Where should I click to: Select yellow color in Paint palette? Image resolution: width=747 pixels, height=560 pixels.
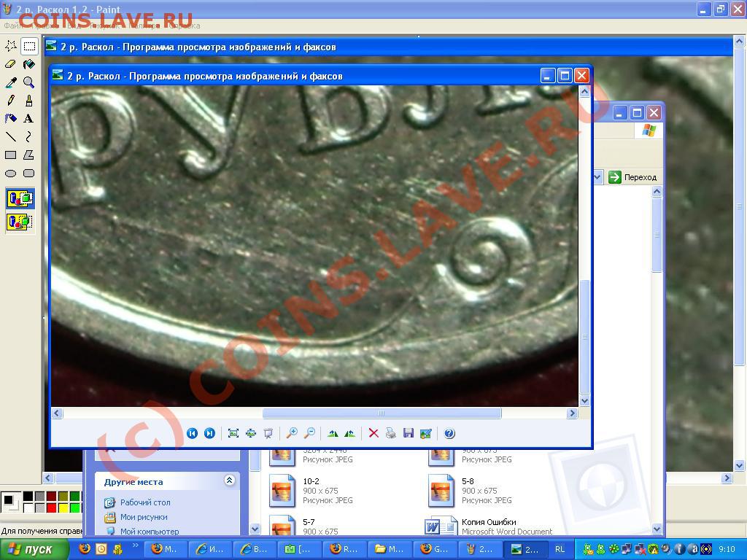click(63, 508)
